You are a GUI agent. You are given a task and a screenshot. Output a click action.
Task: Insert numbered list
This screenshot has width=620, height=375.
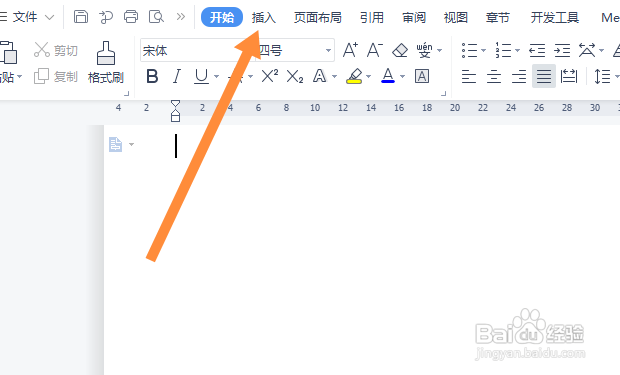pos(503,50)
